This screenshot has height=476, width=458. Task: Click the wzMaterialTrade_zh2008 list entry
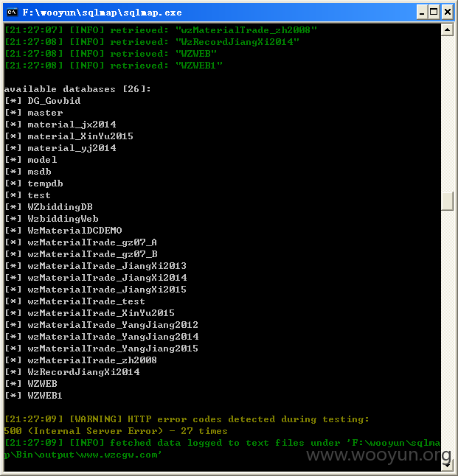coord(80,360)
